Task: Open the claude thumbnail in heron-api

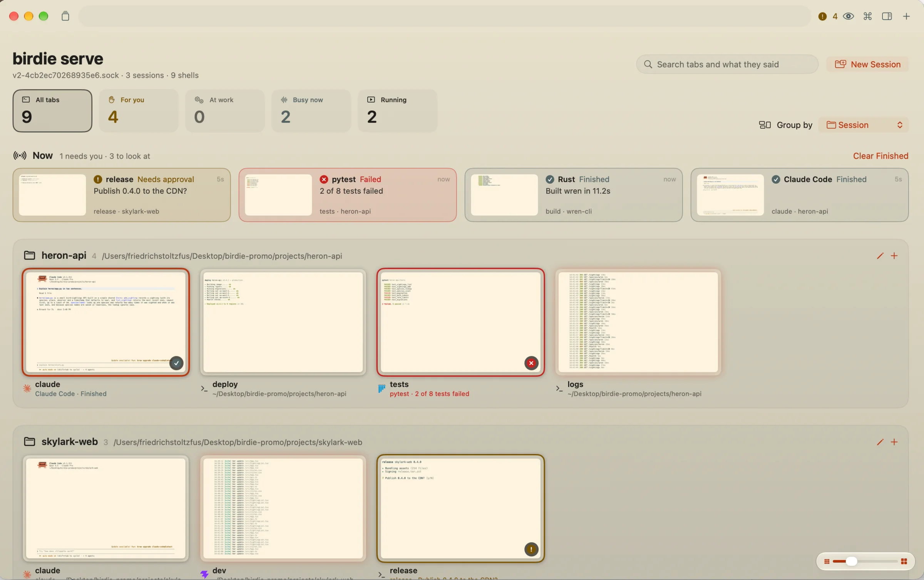Action: [x=106, y=322]
